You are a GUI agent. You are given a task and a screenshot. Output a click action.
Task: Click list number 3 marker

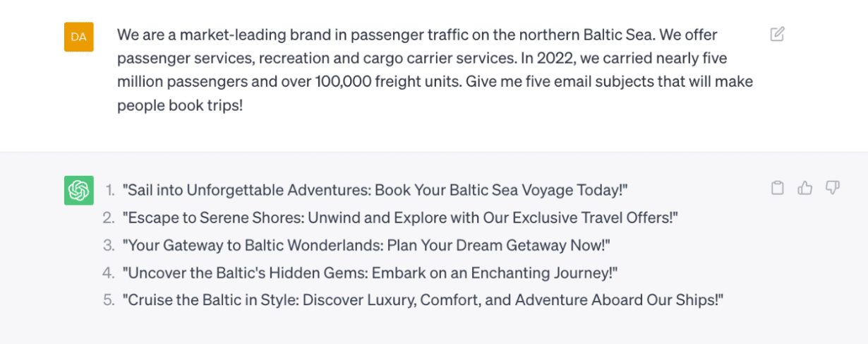click(109, 245)
